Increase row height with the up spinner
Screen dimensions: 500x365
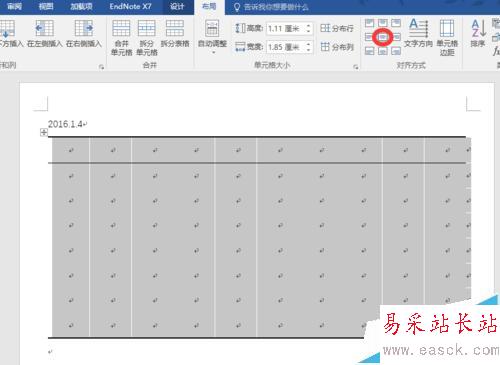point(309,25)
